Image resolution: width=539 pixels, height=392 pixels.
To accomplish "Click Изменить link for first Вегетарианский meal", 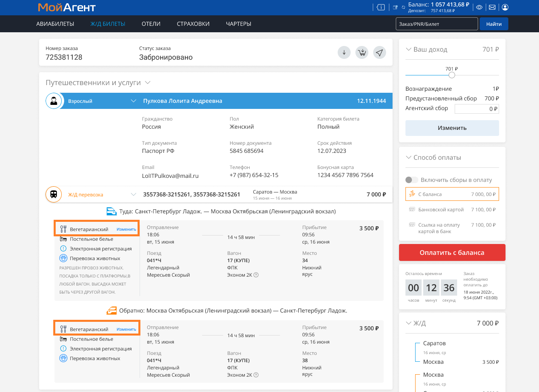I will coord(126,229).
